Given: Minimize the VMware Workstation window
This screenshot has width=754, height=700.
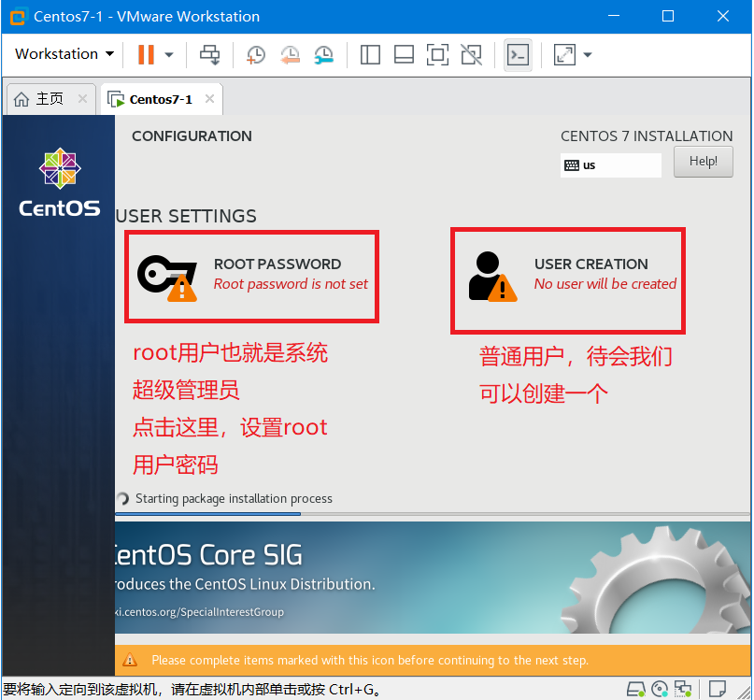Looking at the screenshot, I should point(614,17).
